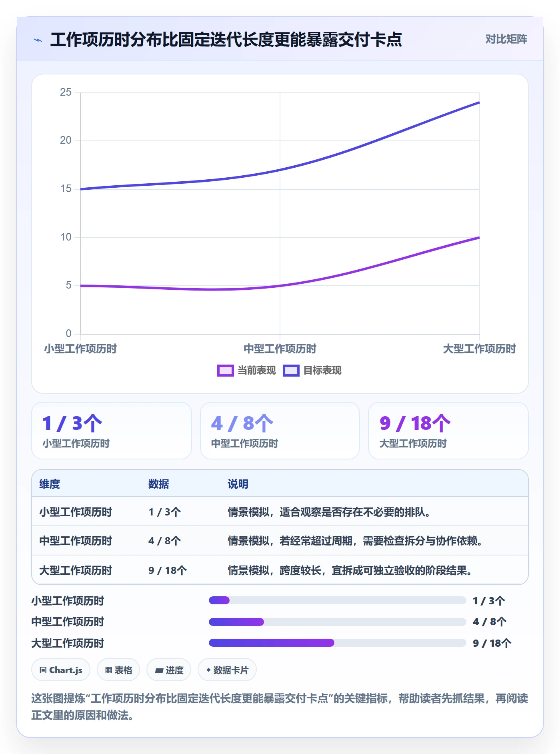Image resolution: width=560 pixels, height=754 pixels.
Task: Click the 说明 column header
Action: [238, 484]
